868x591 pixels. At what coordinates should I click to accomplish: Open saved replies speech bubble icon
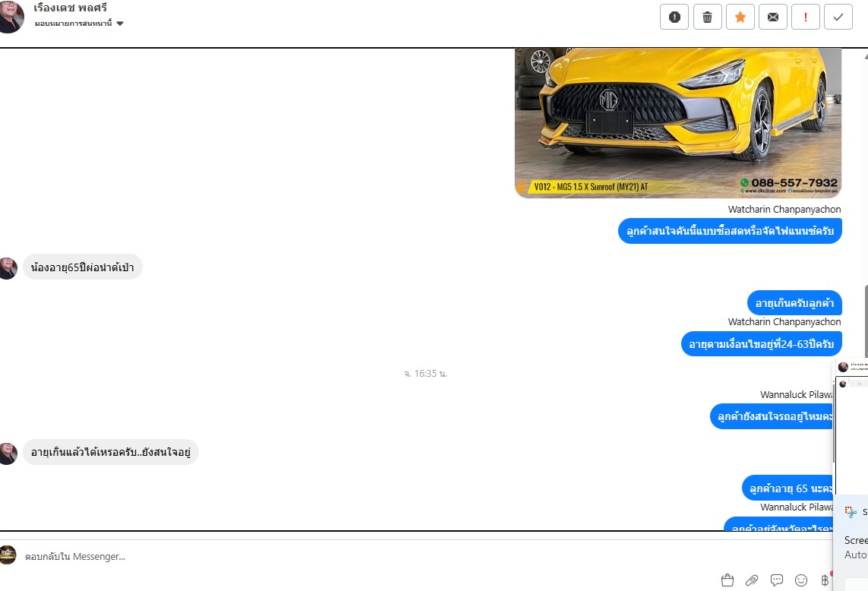pyautogui.click(x=777, y=580)
